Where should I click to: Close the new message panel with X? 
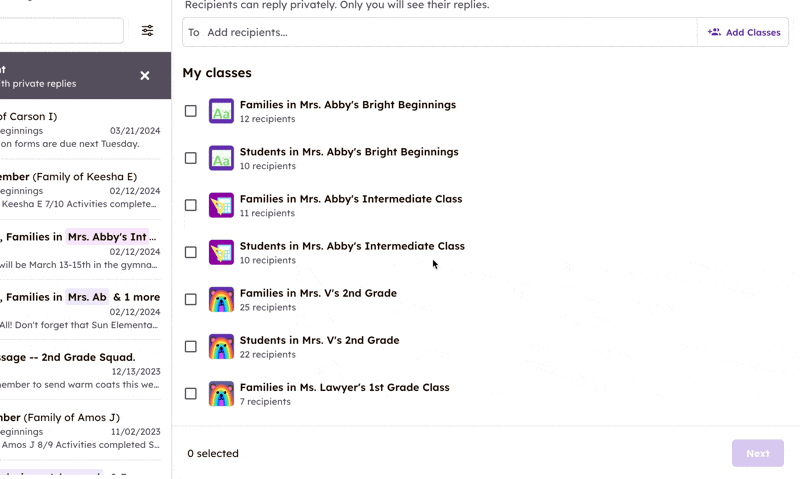(x=145, y=76)
